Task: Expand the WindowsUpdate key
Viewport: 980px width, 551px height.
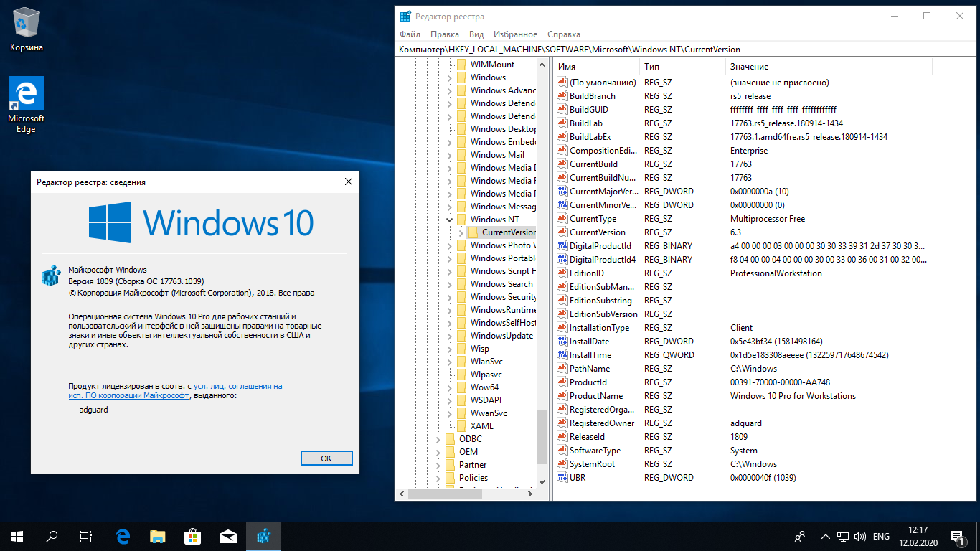Action: click(x=450, y=336)
